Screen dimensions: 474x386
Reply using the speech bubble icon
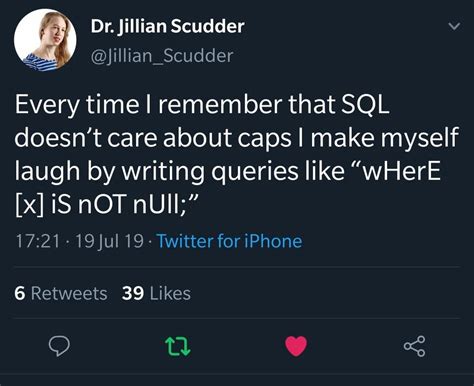coord(59,346)
